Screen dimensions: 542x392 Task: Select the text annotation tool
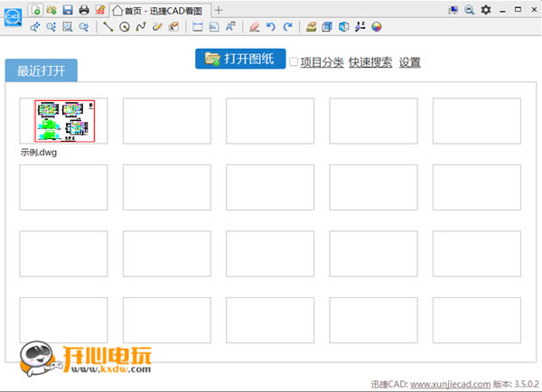click(230, 26)
